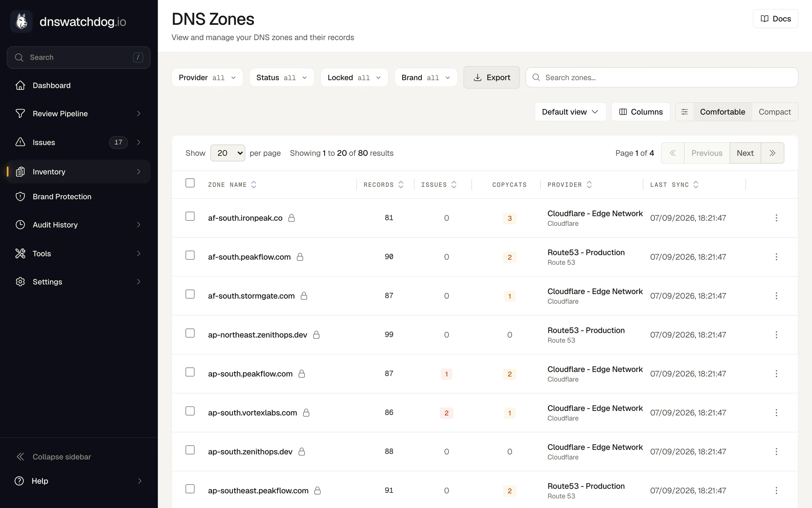
Task: Check the af-south.stormgate.com row checkbox
Action: 190,294
